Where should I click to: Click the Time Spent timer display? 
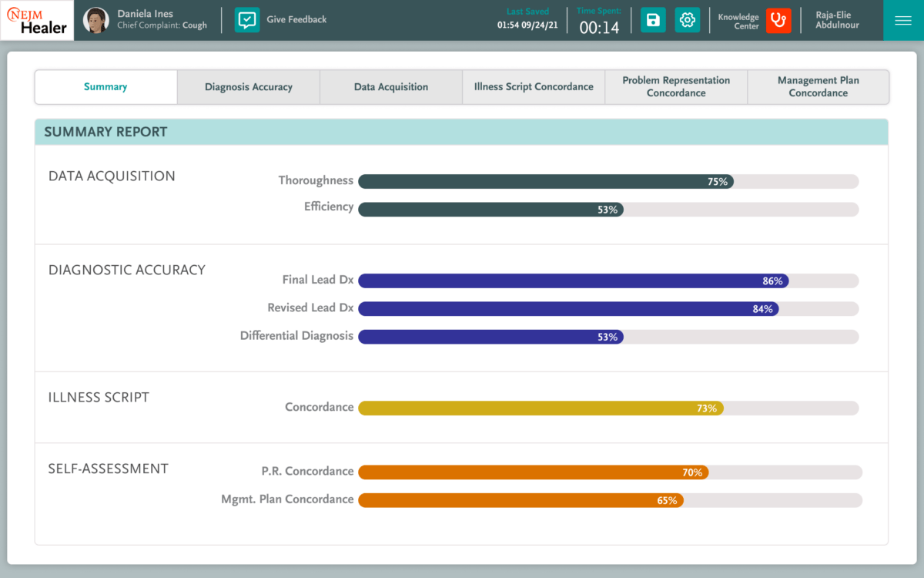599,27
